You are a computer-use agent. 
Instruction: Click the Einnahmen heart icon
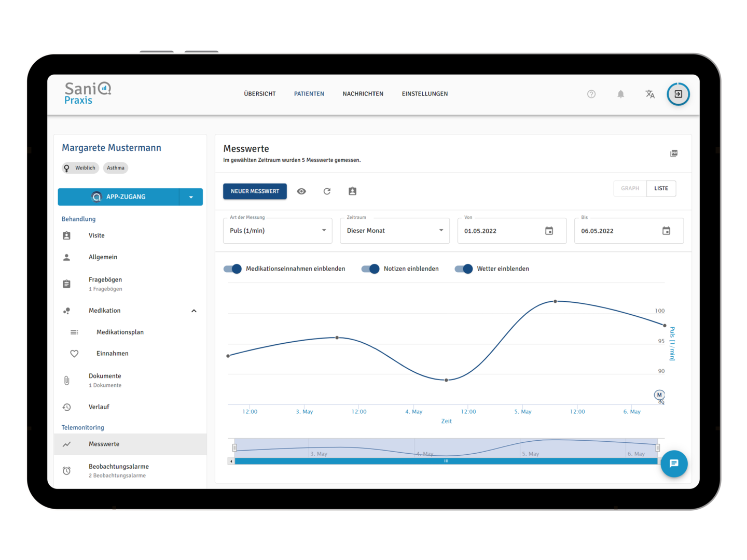click(x=74, y=354)
